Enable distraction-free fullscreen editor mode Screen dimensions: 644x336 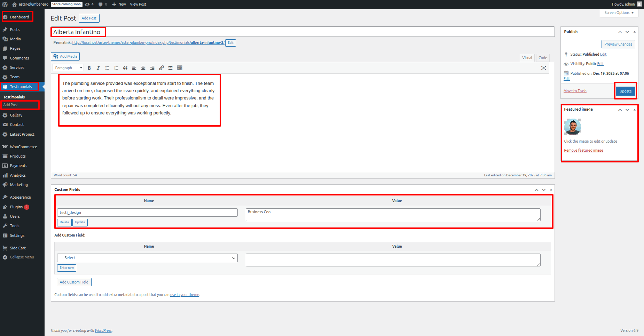click(543, 68)
